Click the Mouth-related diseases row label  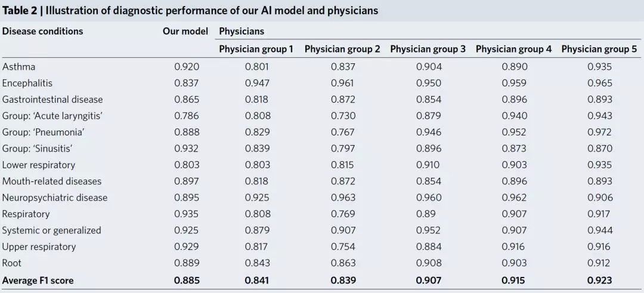point(52,181)
